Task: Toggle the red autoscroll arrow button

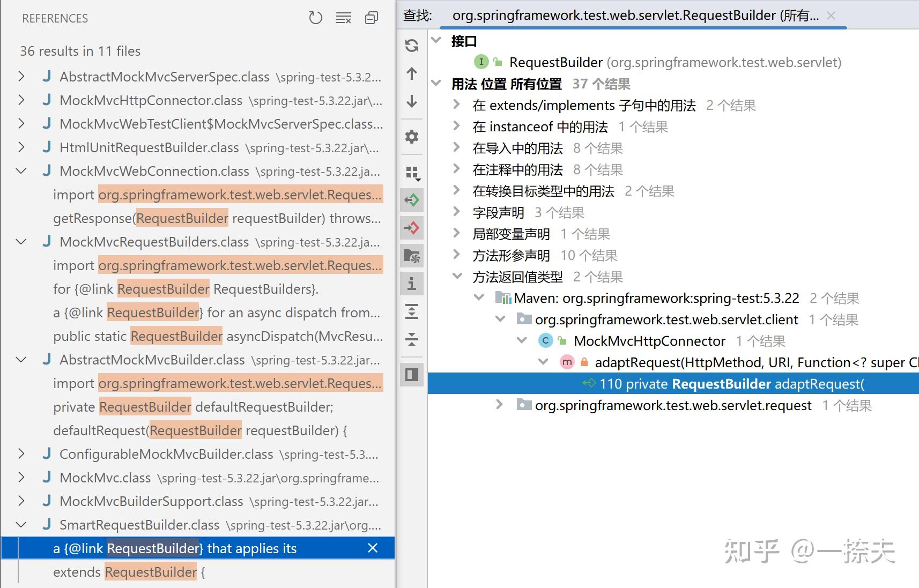Action: pyautogui.click(x=411, y=228)
